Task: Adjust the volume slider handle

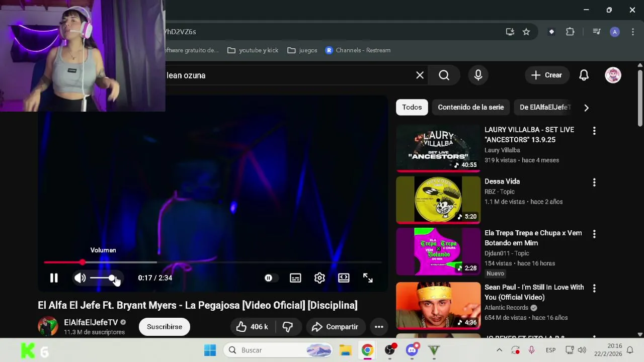Action: (112, 278)
